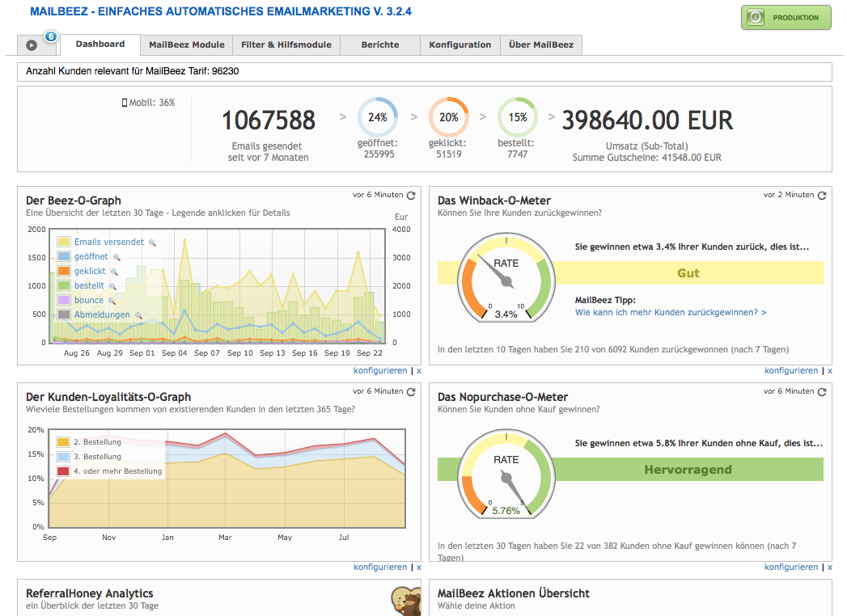Image resolution: width=847 pixels, height=616 pixels.
Task: Click konfigurieren under the Nopurchase-O-Meter
Action: click(x=791, y=567)
